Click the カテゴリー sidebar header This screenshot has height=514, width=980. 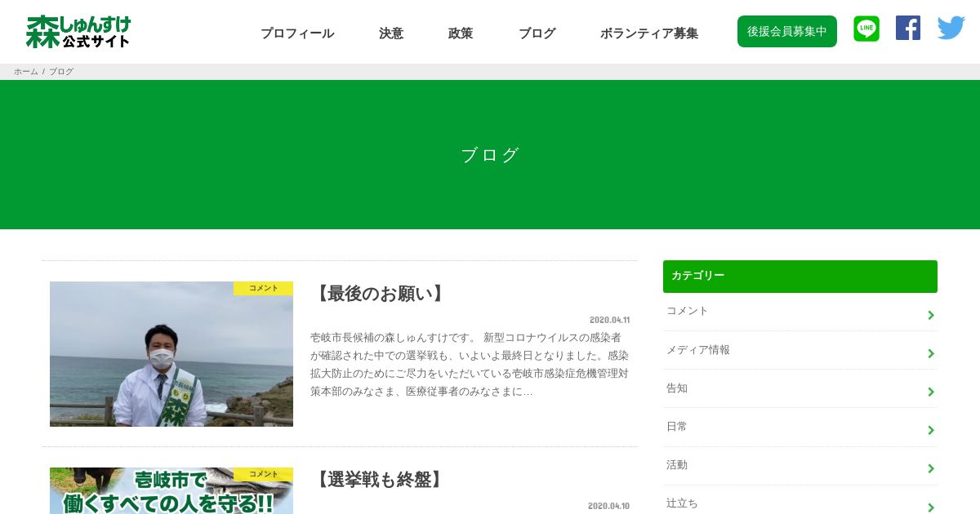pyautogui.click(x=800, y=277)
